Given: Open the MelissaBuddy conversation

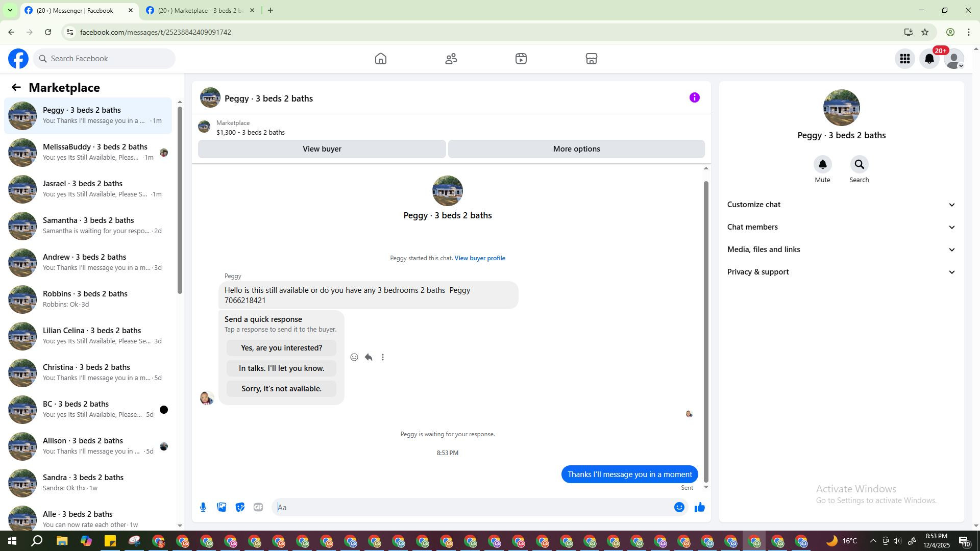Looking at the screenshot, I should pyautogui.click(x=95, y=152).
